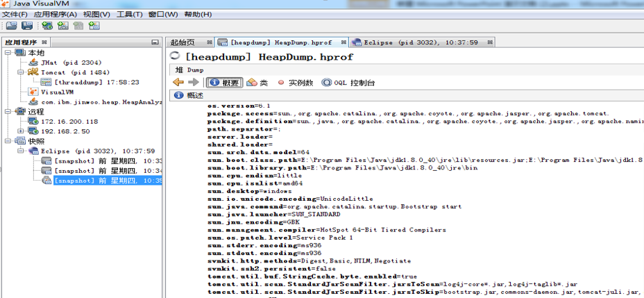Image resolution: width=644 pixels, height=298 pixels.
Task: Show the 类 classes view
Action: click(x=257, y=83)
